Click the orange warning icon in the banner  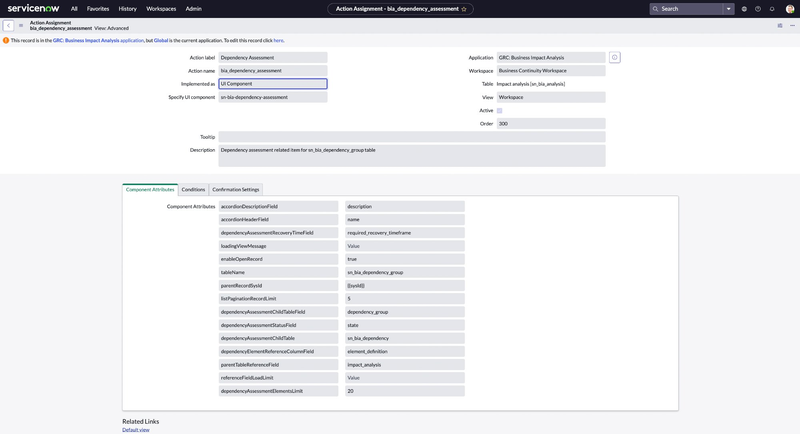tap(6, 40)
